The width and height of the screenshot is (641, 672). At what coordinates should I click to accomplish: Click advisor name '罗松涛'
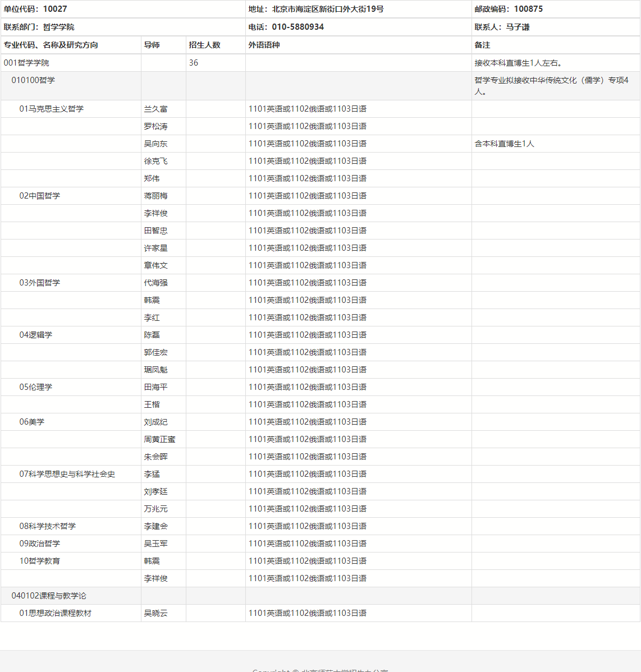(x=155, y=126)
